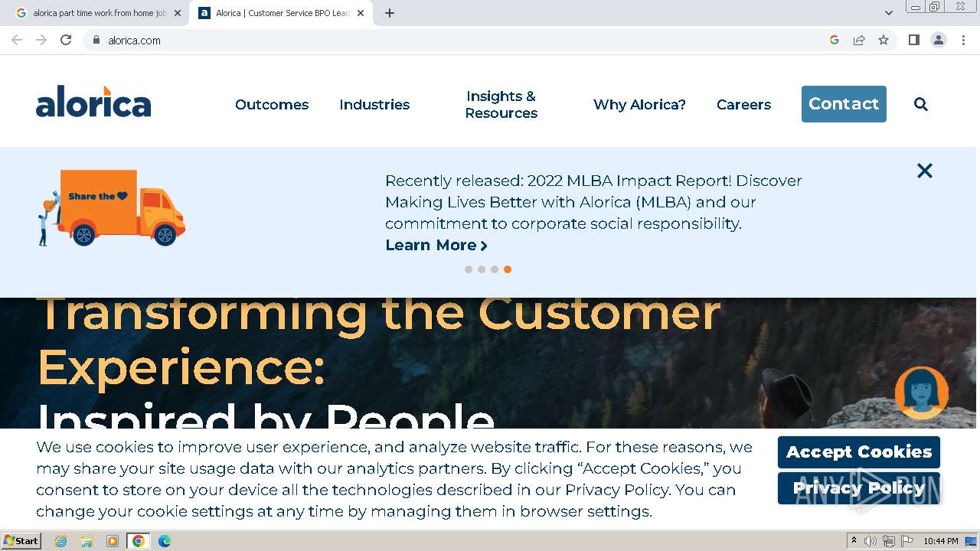Go to the Careers page

point(743,104)
